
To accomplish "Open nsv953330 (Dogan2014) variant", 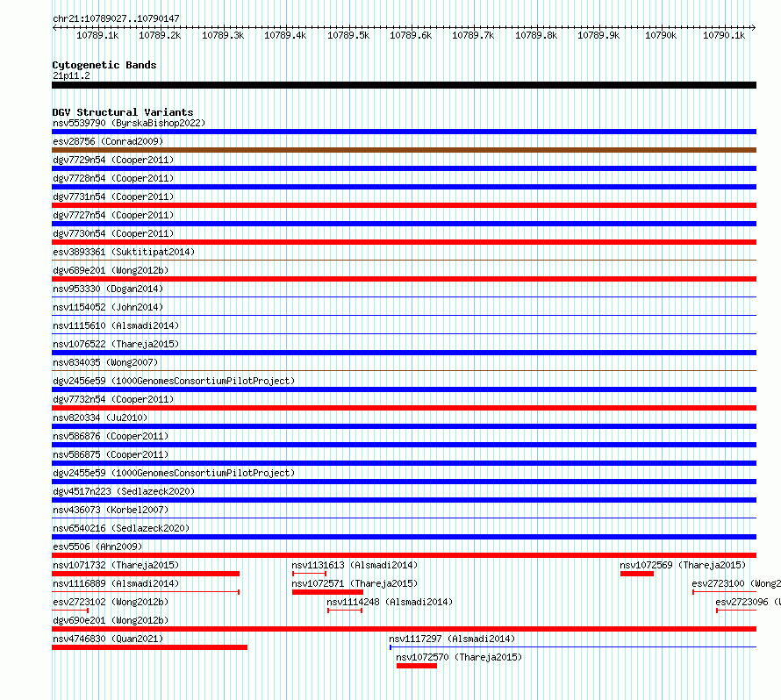I will point(108,289).
